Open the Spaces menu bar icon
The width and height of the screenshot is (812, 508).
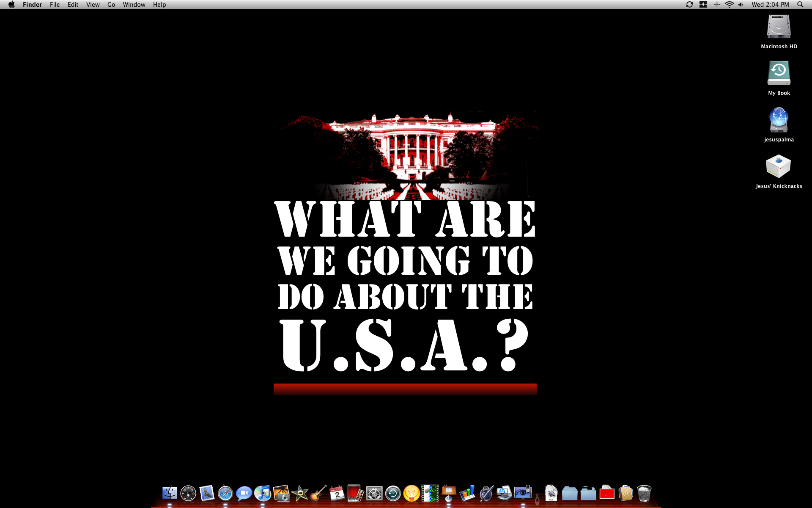click(703, 5)
